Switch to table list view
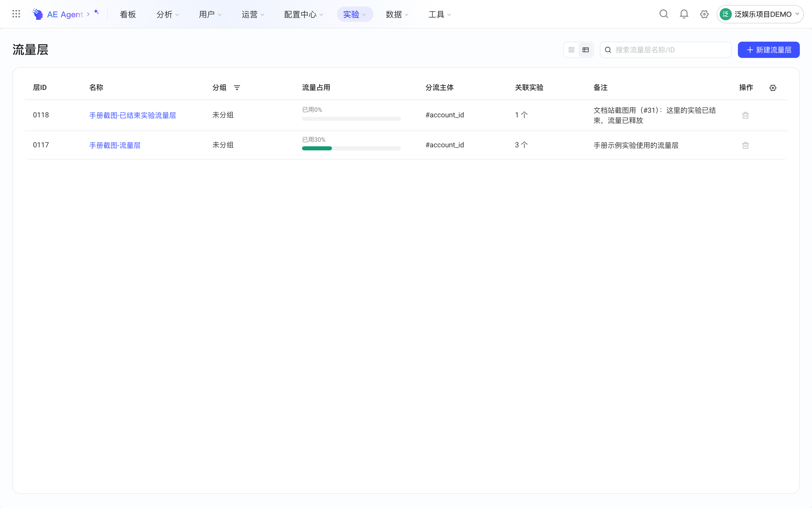 (585, 50)
